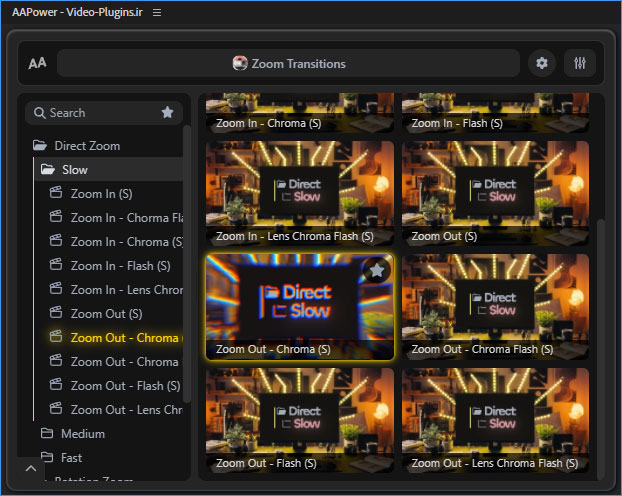Screen dimensions: 622x496
Task: Click the sidebar tree vertical scrollbar
Action: point(186,263)
